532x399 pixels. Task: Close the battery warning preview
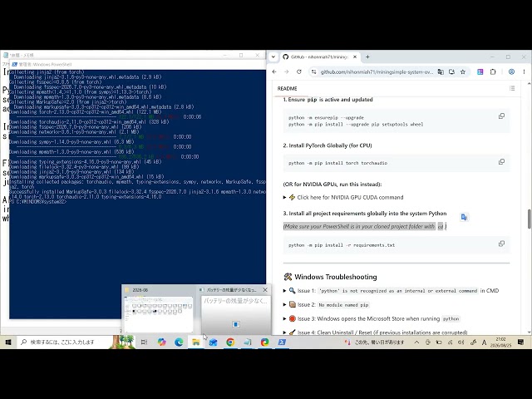tap(265, 290)
